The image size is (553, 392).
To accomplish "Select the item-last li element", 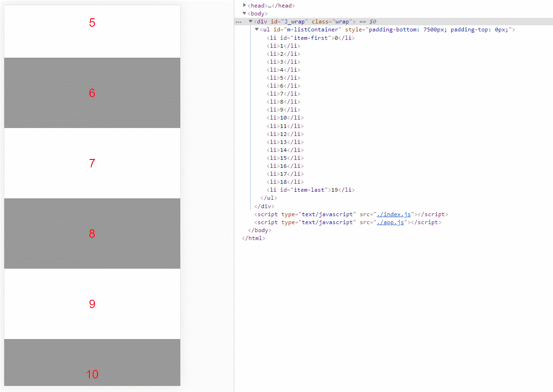I will click(310, 190).
